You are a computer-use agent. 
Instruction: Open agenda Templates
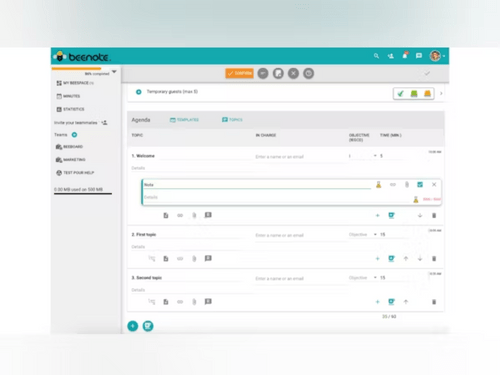tap(184, 120)
